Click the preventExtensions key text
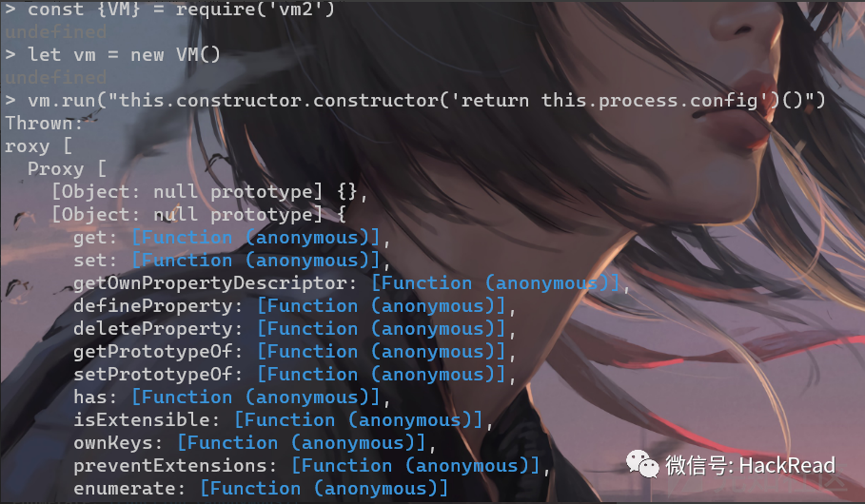The image size is (865, 504). pyautogui.click(x=175, y=466)
